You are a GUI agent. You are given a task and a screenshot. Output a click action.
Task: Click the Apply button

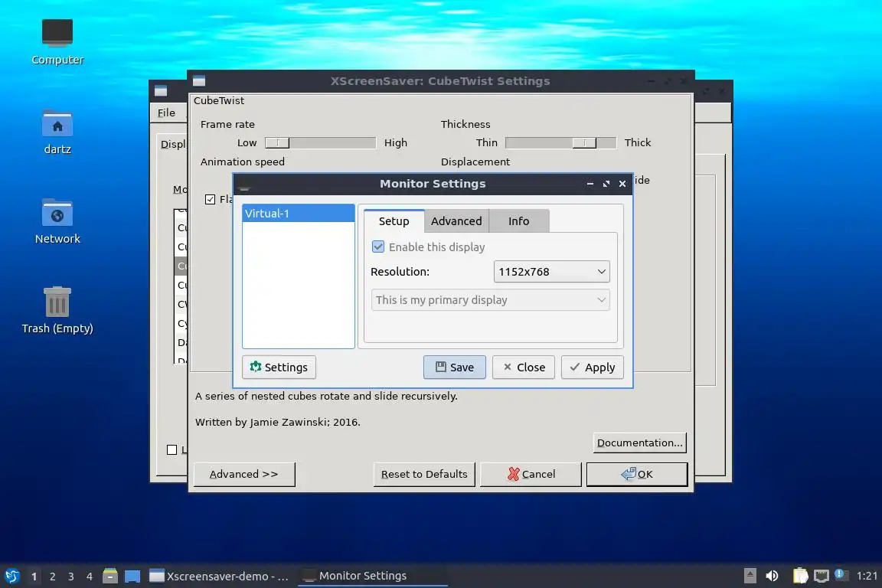pyautogui.click(x=593, y=367)
